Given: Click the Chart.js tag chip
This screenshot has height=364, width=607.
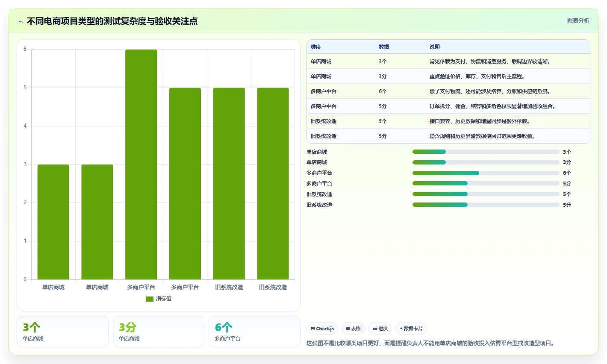Looking at the screenshot, I should [x=322, y=329].
